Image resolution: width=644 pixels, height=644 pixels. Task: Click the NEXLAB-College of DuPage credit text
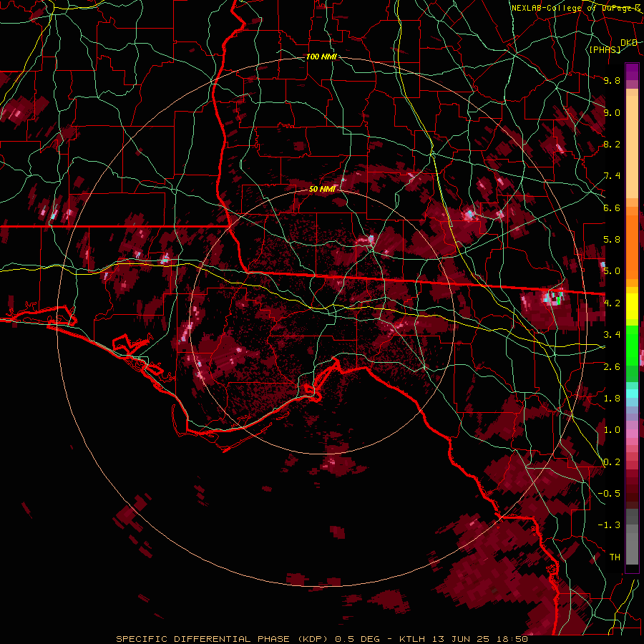pyautogui.click(x=575, y=8)
